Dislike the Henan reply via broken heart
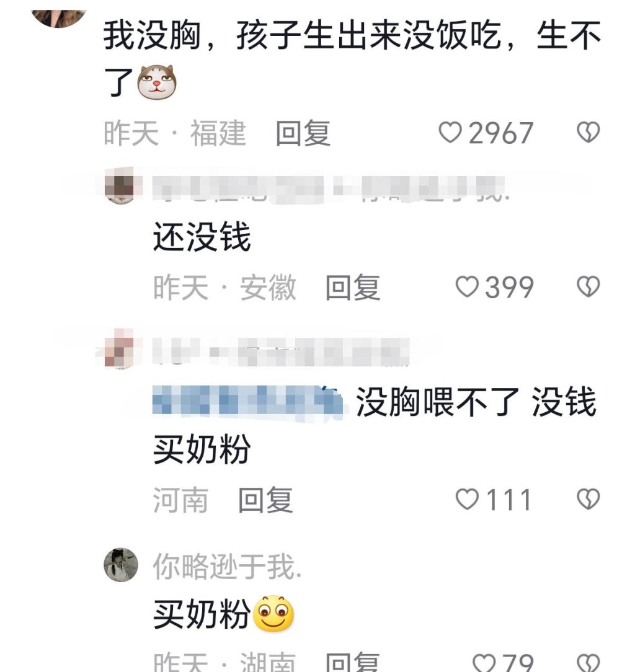 pos(588,499)
